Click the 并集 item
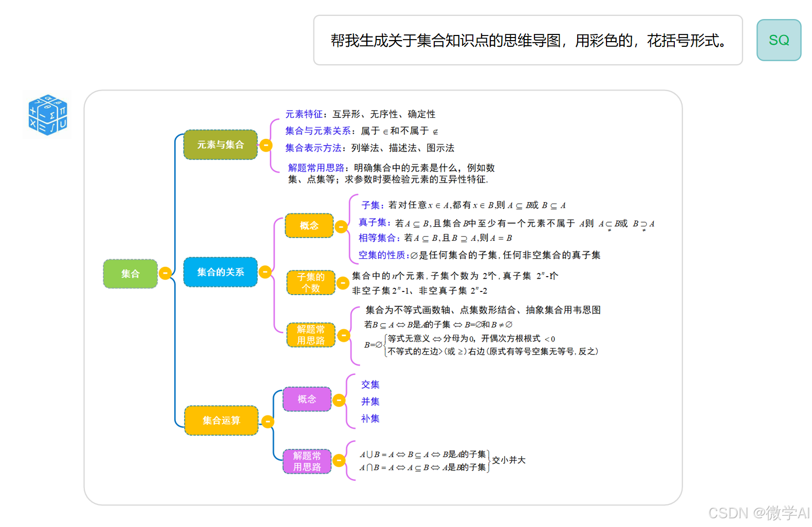The image size is (812, 527). click(370, 402)
